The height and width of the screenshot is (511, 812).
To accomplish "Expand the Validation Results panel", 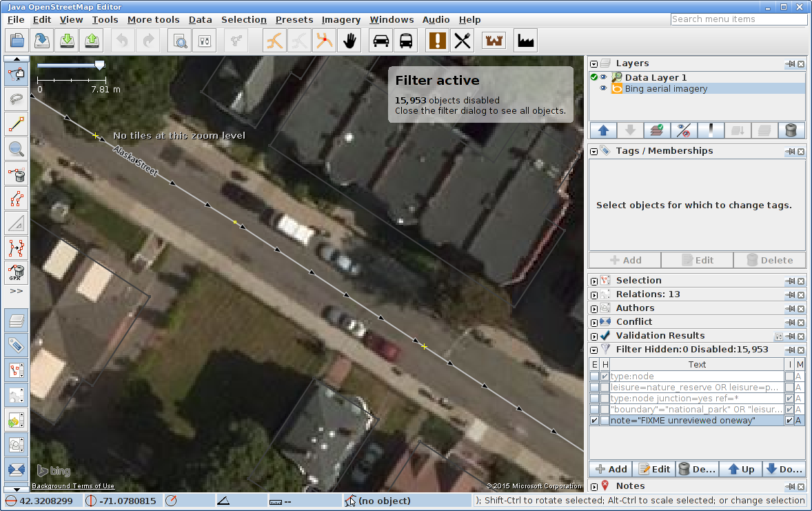I will [x=593, y=336].
